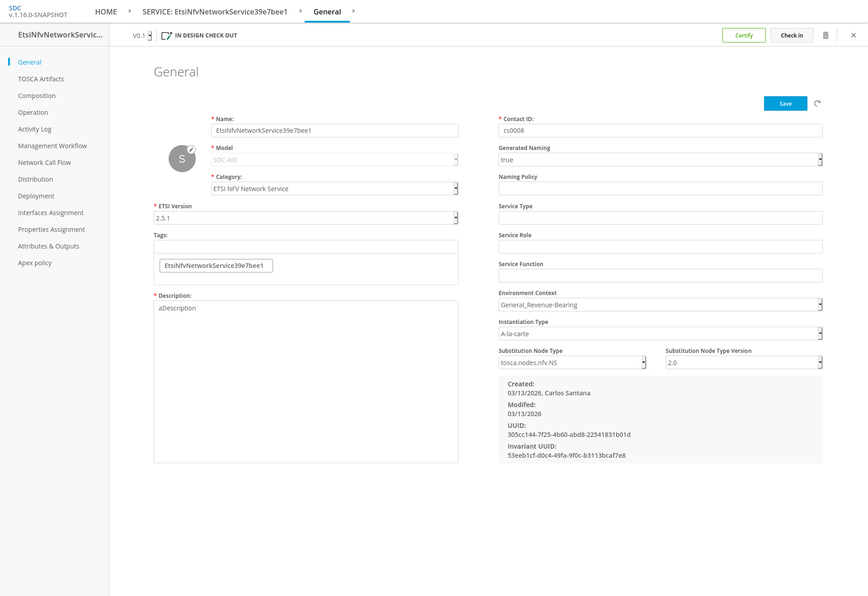Click the refresh revert icon near Save
Screen dimensions: 868x596
pos(817,103)
